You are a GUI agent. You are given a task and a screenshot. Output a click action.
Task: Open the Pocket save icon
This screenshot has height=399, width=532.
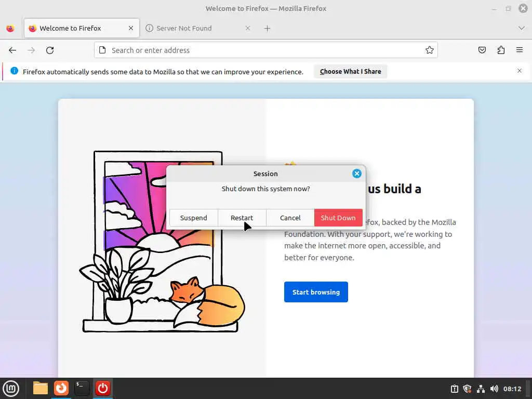click(x=482, y=50)
